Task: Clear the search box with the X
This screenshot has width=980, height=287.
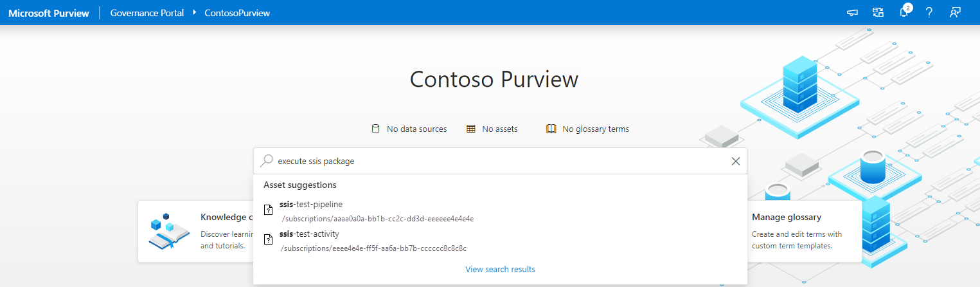Action: tap(736, 162)
